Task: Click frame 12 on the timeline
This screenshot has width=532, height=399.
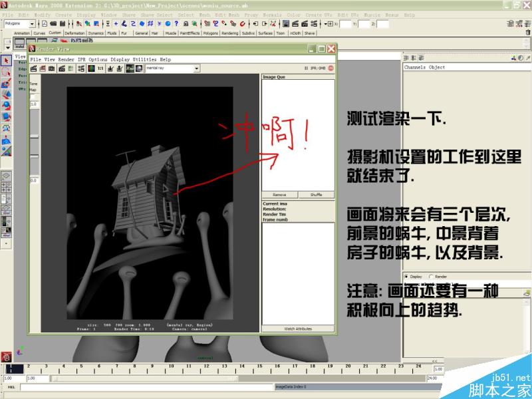Action: click(x=206, y=366)
